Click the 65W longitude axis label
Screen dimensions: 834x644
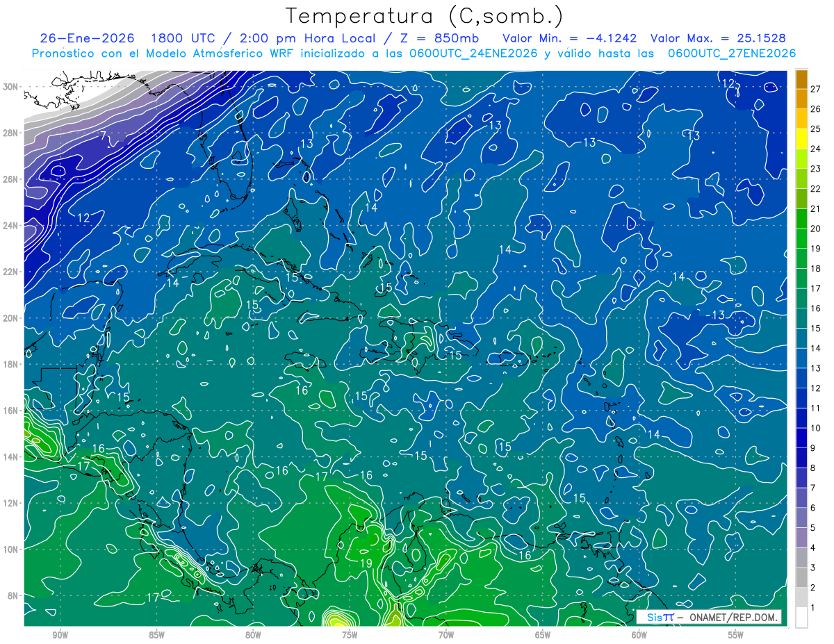coord(543,636)
